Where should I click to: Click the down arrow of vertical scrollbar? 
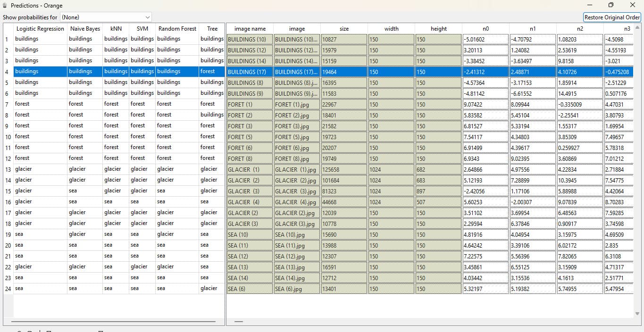click(x=637, y=314)
